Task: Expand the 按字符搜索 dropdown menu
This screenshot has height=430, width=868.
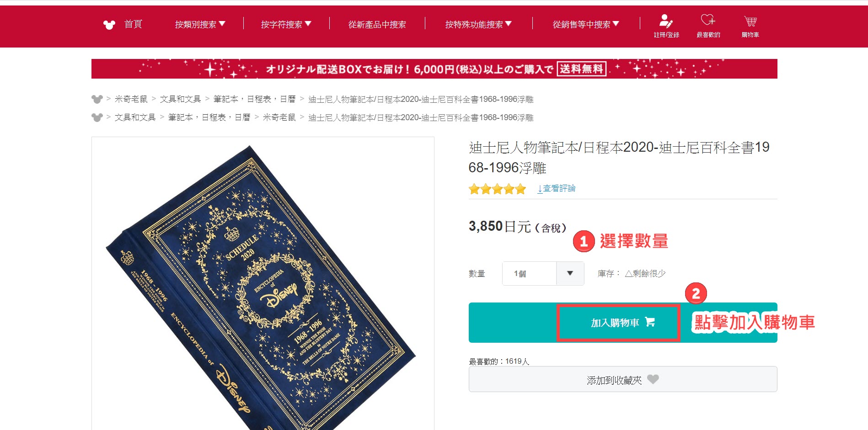Action: click(286, 24)
